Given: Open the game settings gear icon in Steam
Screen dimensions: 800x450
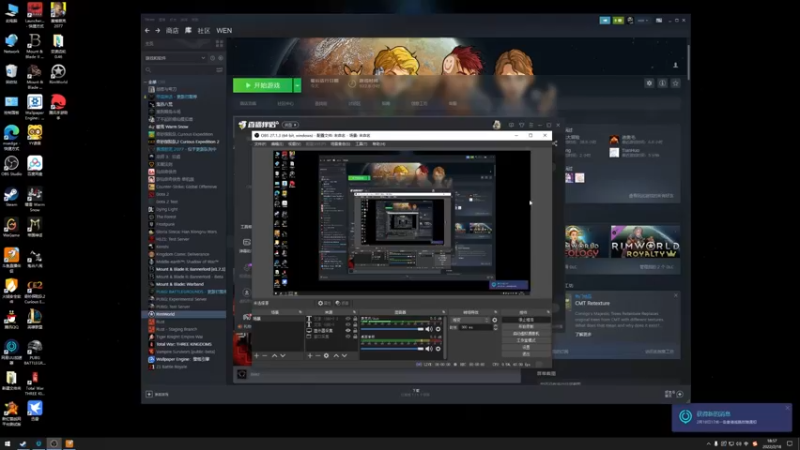Looking at the screenshot, I should pos(649,83).
